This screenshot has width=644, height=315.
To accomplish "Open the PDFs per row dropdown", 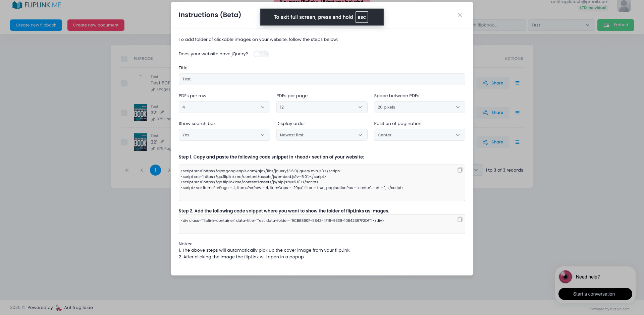I will pos(224,107).
